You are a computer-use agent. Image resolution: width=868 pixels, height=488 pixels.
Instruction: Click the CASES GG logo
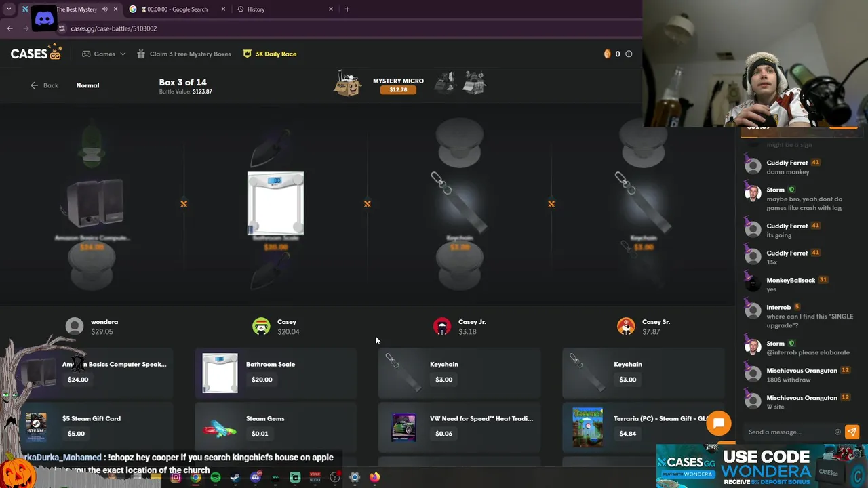[36, 54]
